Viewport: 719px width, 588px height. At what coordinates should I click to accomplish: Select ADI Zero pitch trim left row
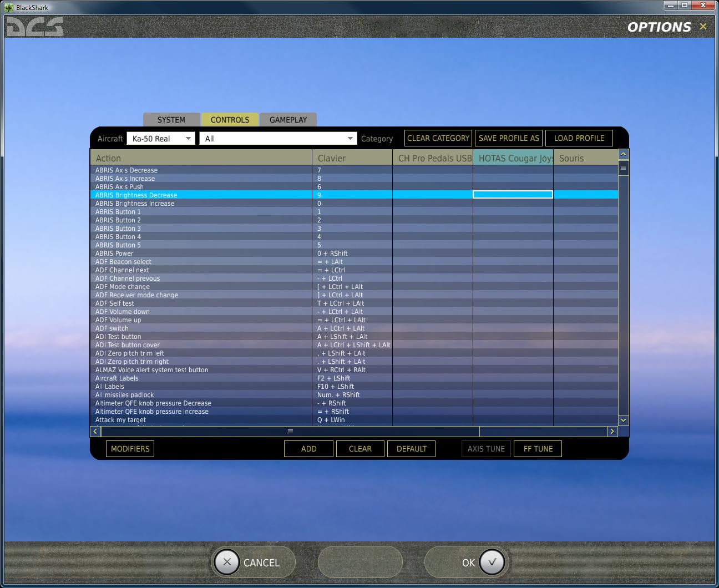tap(354, 353)
